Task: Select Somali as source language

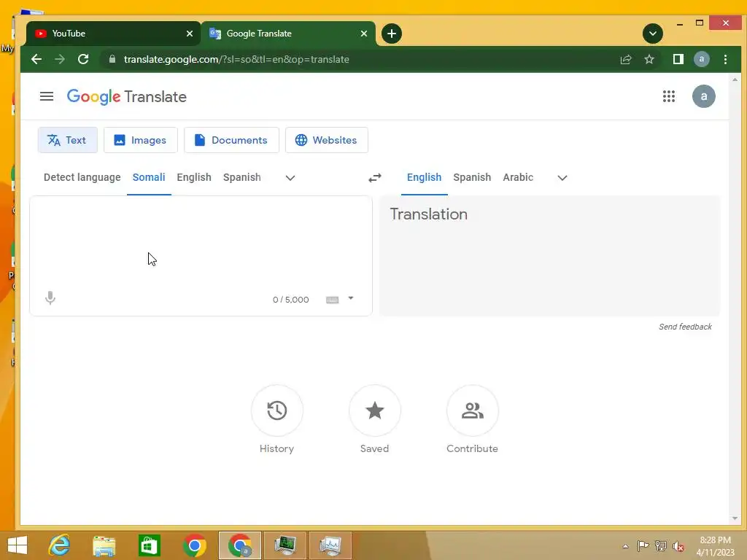Action: 149,177
